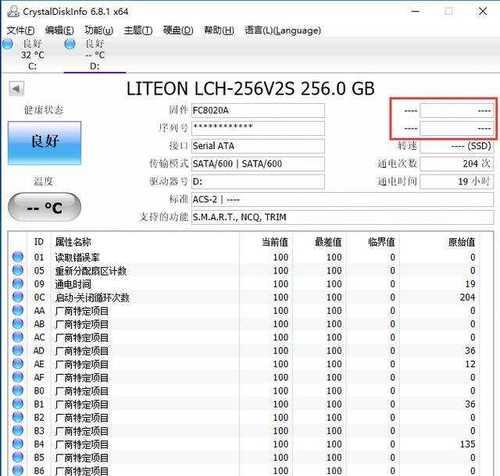This screenshot has height=476, width=500.
Task: Click status icon of row B0
Action: (x=18, y=390)
